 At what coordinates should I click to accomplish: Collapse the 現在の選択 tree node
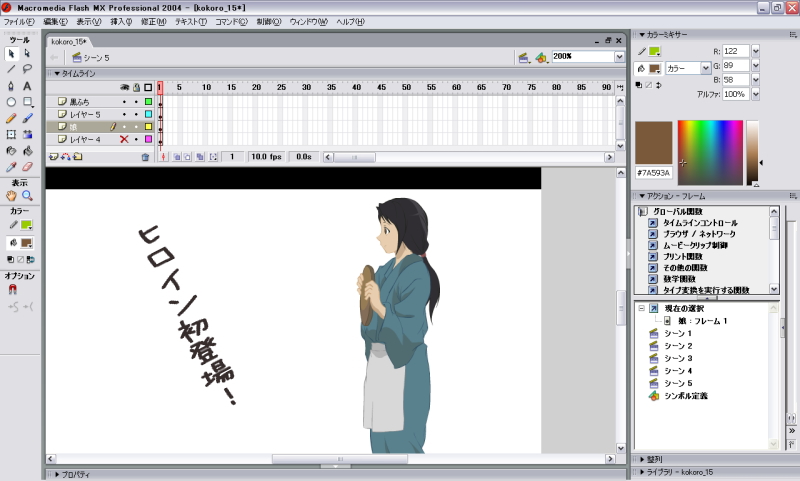642,309
